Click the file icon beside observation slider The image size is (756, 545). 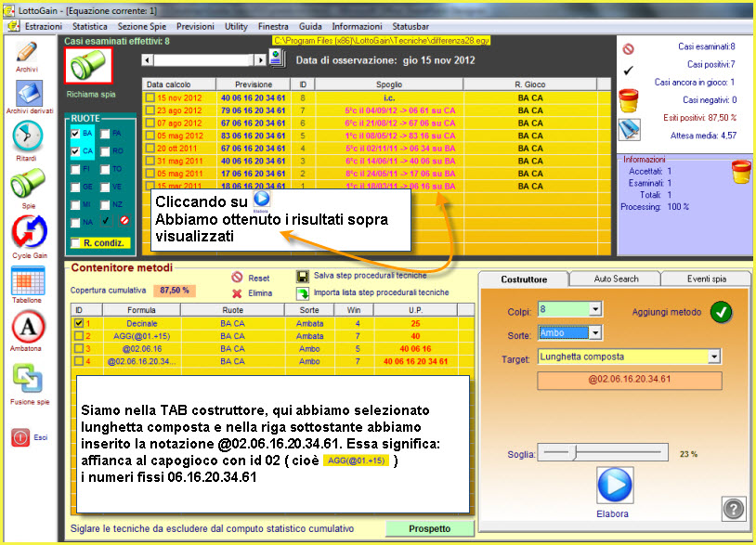[x=277, y=58]
